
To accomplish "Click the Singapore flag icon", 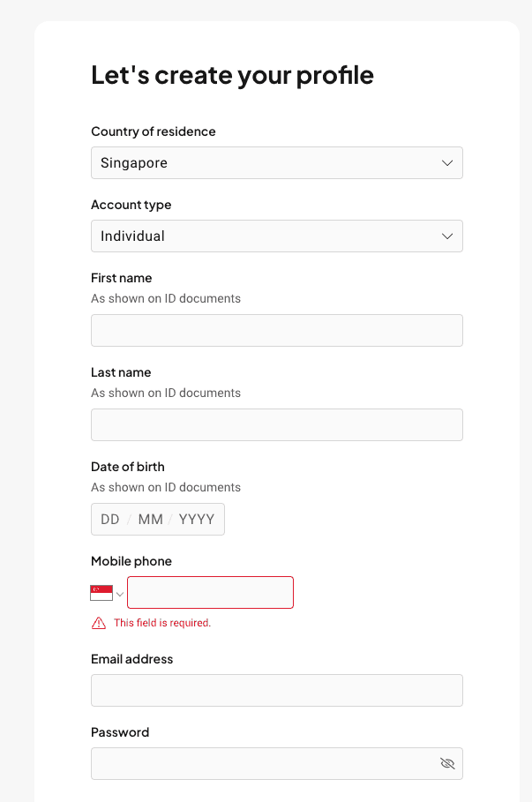I will [x=101, y=593].
